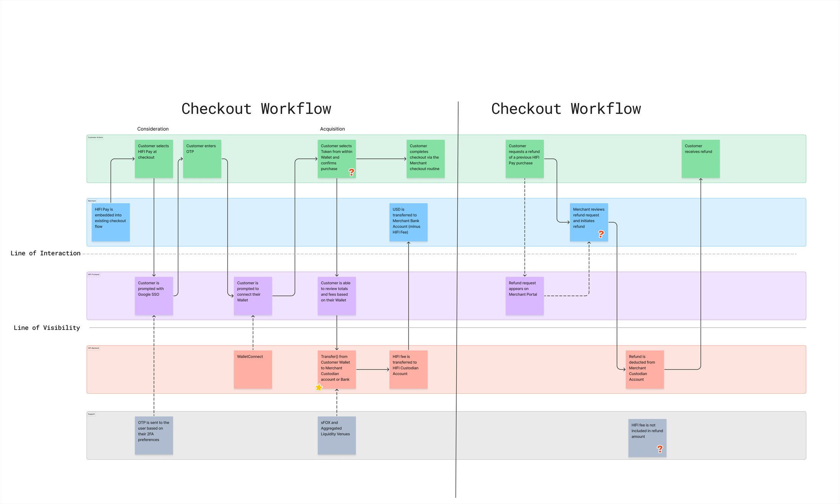Select the 'WalletConnect' sticky note

253,370
